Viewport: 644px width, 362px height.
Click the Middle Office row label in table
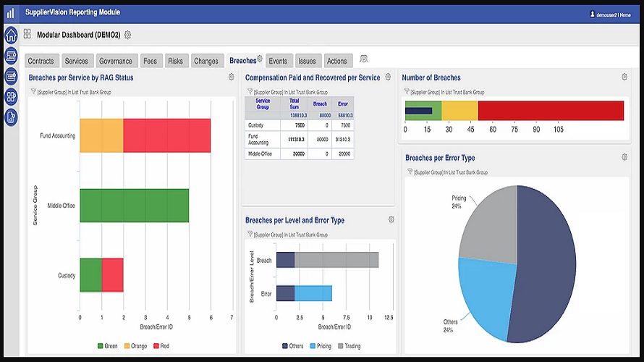pos(260,153)
